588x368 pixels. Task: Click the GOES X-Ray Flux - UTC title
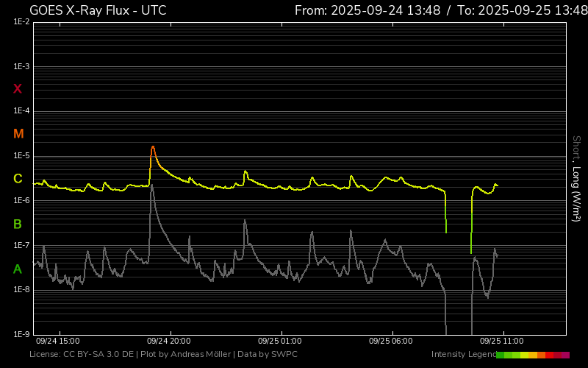(x=98, y=10)
